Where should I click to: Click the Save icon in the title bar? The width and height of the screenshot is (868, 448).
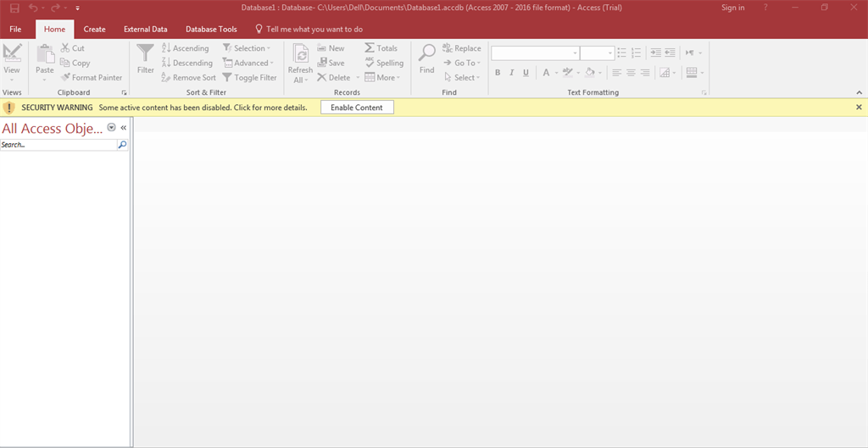click(x=14, y=8)
